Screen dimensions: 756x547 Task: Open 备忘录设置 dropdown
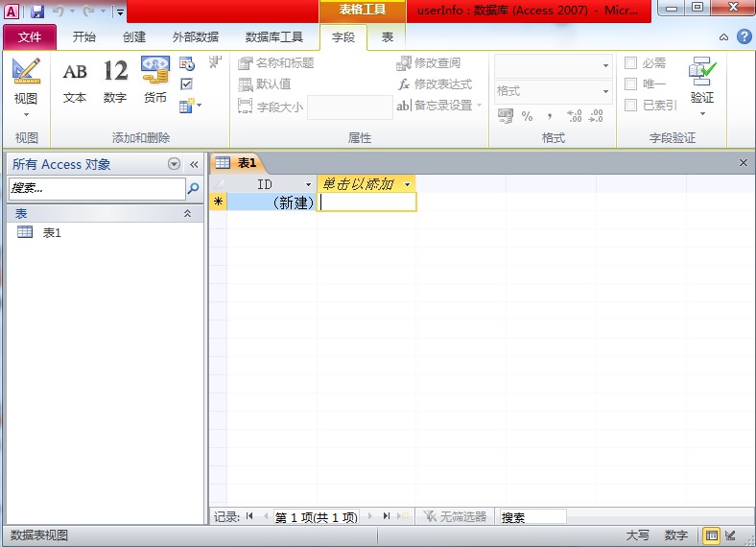(x=438, y=106)
